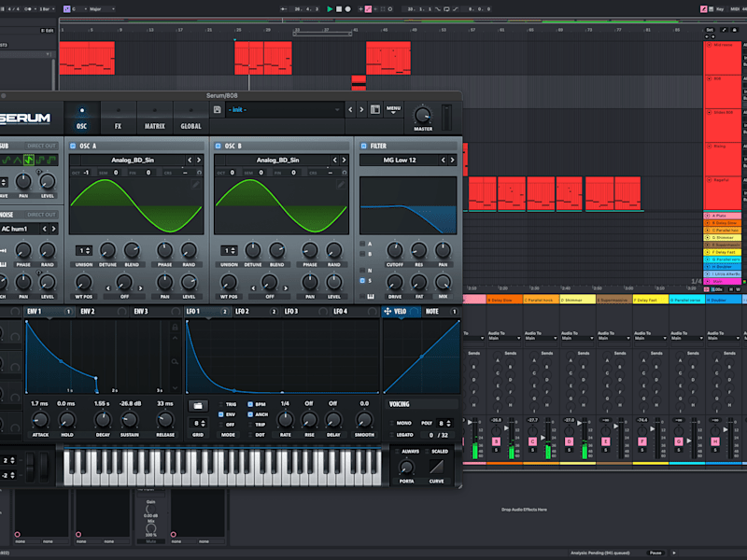Click the Stop button in Ableton transport
The height and width of the screenshot is (560, 747).
click(x=339, y=9)
